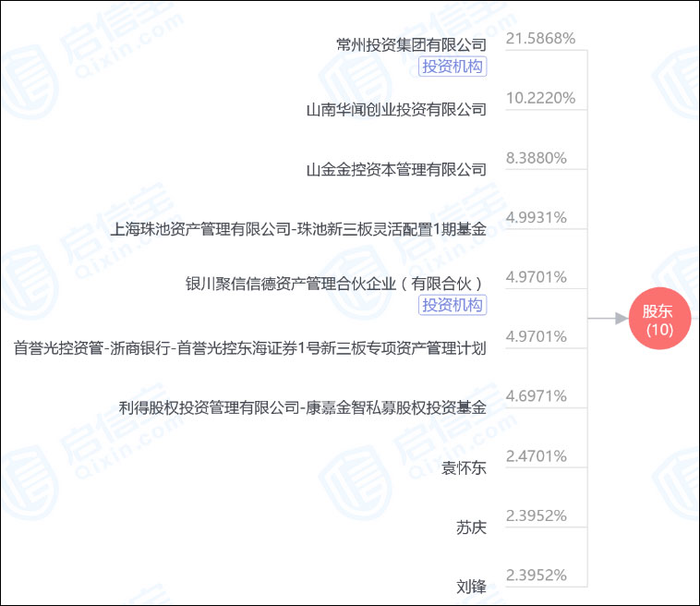Open 银川聚信信德资产管理合伙企业（有限合伙）
The image size is (700, 606).
click(336, 284)
